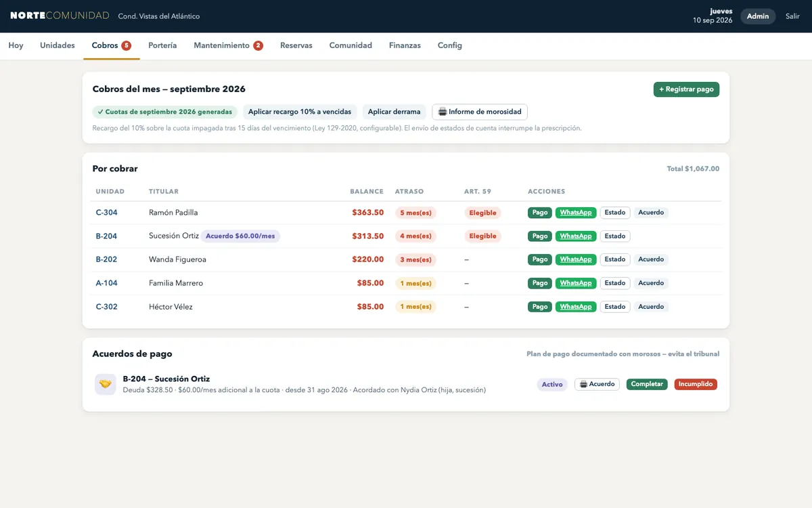The height and width of the screenshot is (508, 812).
Task: Log out with the Salir link
Action: click(x=792, y=16)
